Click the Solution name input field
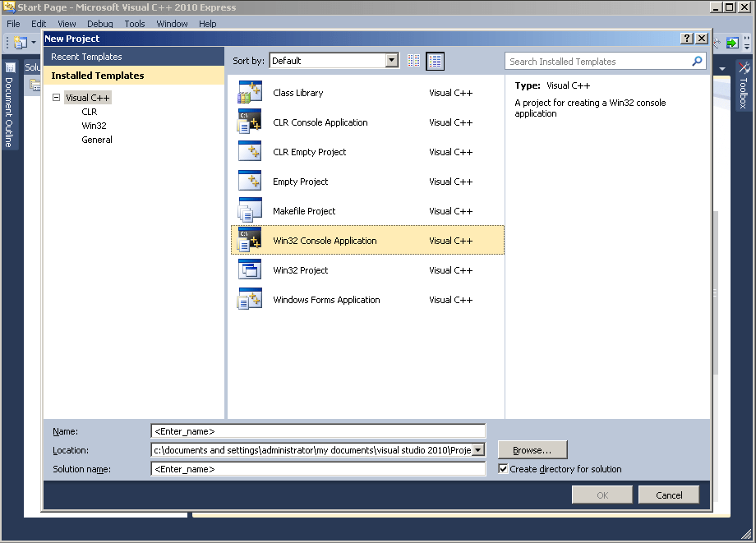Image resolution: width=756 pixels, height=543 pixels. (x=318, y=468)
